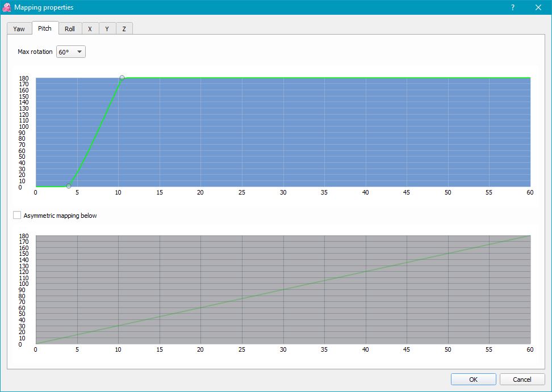Image resolution: width=552 pixels, height=392 pixels.
Task: Select the Z axis tab
Action: [124, 29]
